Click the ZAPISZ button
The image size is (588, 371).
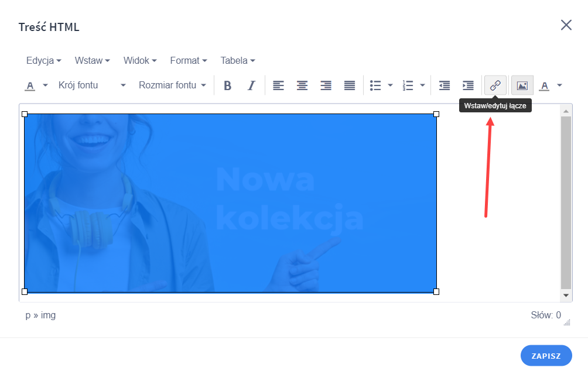546,355
